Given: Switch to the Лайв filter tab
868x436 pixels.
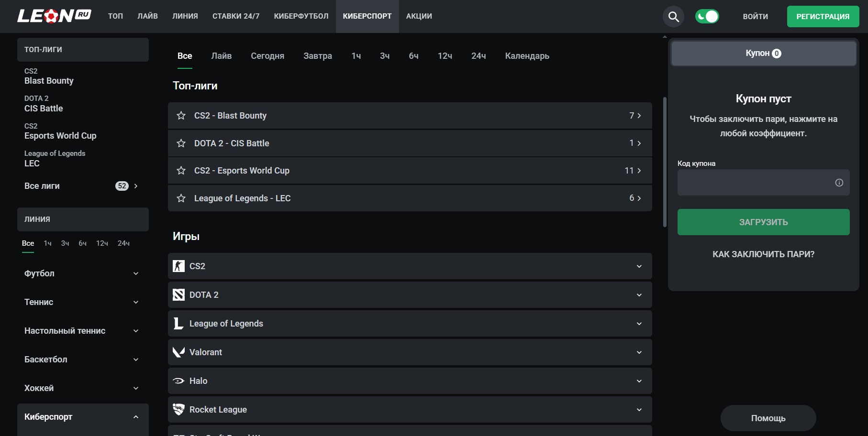Looking at the screenshot, I should [222, 56].
